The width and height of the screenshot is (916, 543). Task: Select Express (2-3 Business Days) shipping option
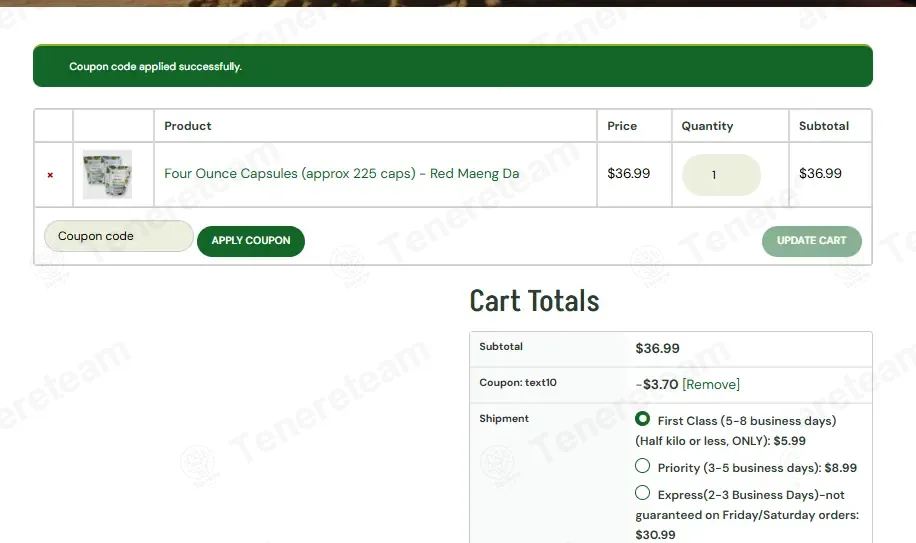(x=643, y=493)
